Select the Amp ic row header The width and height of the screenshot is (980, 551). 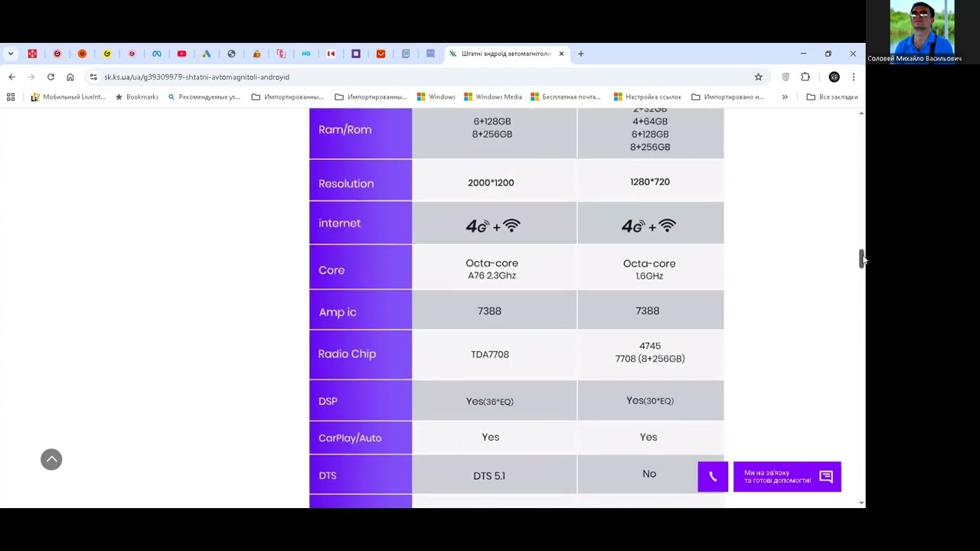(x=361, y=310)
